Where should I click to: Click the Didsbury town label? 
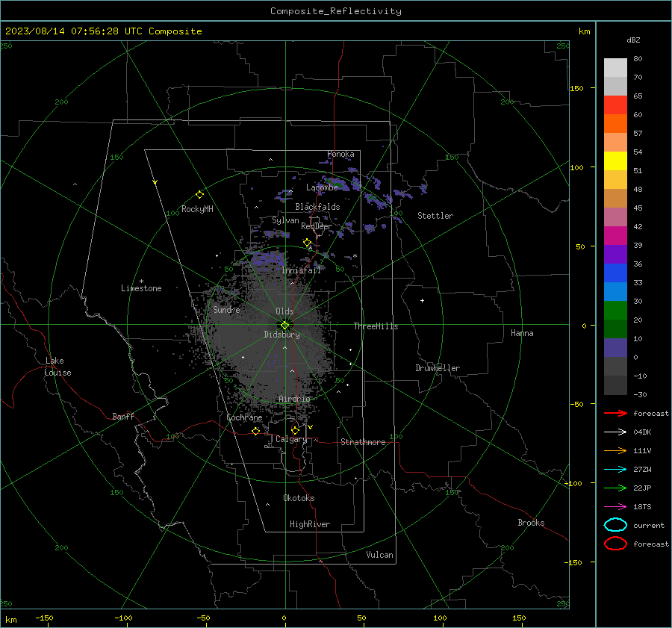click(281, 335)
